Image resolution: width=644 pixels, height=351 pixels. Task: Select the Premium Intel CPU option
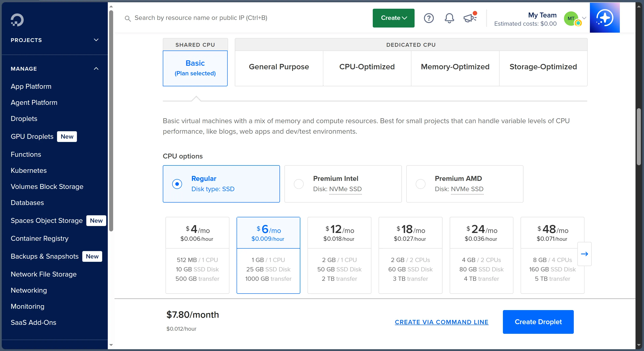[x=343, y=184]
